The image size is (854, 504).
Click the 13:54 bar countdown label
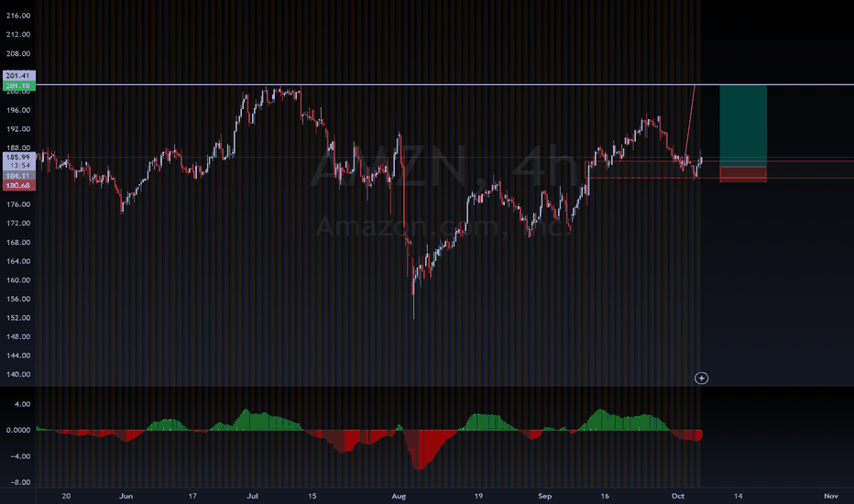click(19, 165)
